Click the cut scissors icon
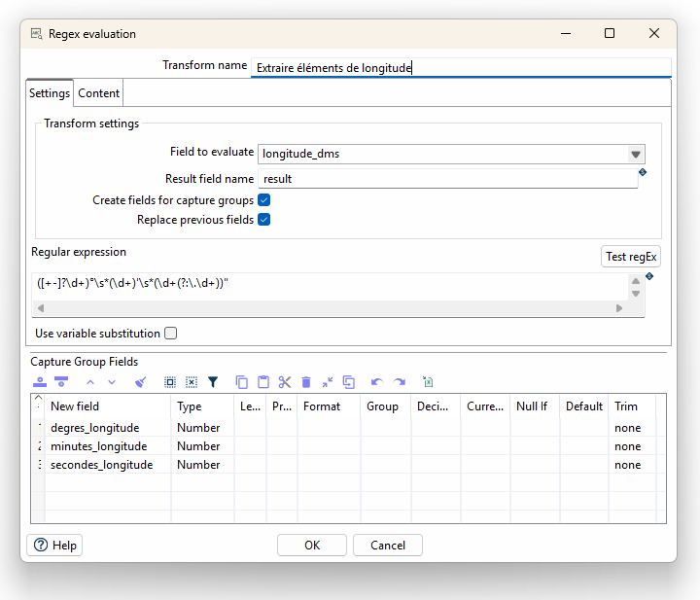The width and height of the screenshot is (700, 600). point(284,382)
